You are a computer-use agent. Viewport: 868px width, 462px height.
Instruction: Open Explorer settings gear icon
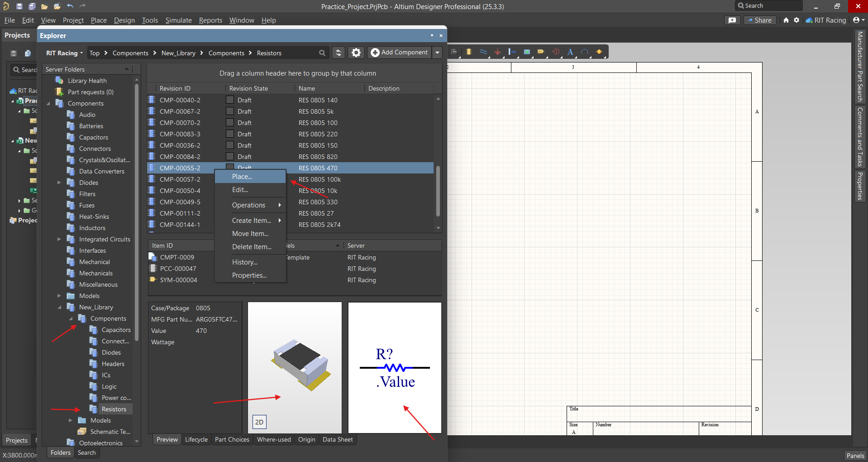tap(356, 53)
